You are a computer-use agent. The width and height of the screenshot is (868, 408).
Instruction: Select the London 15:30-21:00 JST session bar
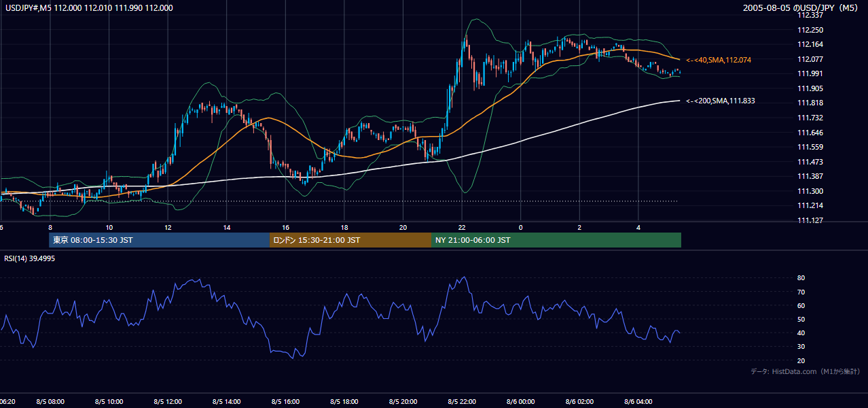(350, 240)
